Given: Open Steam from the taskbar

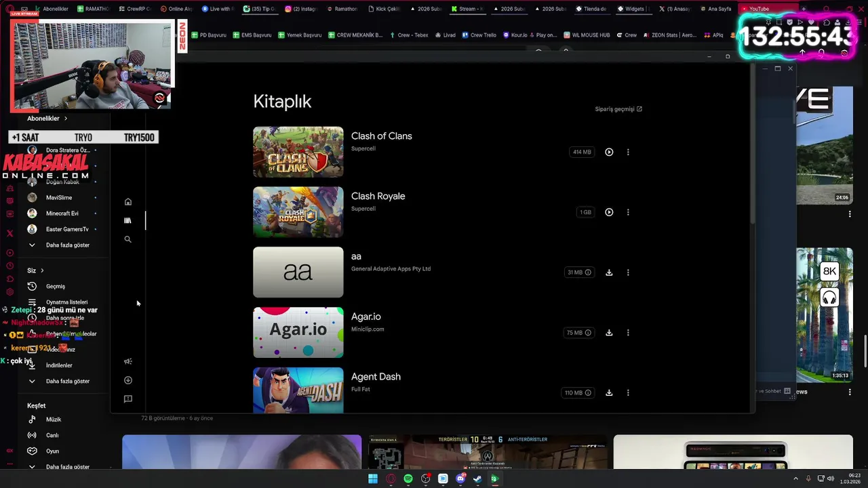Looking at the screenshot, I should (477, 479).
